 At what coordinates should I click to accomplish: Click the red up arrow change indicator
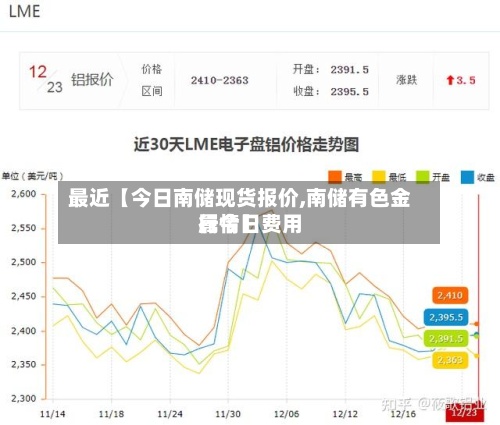(x=450, y=80)
